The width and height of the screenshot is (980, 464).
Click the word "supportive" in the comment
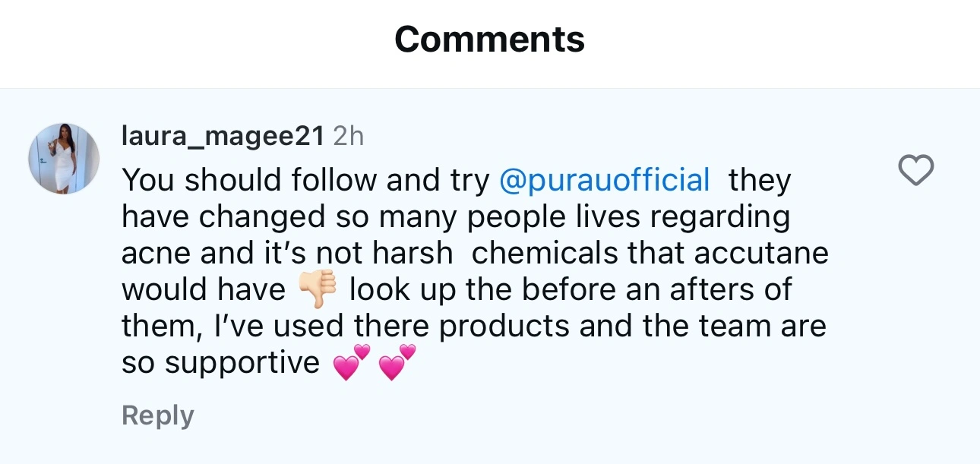242,363
